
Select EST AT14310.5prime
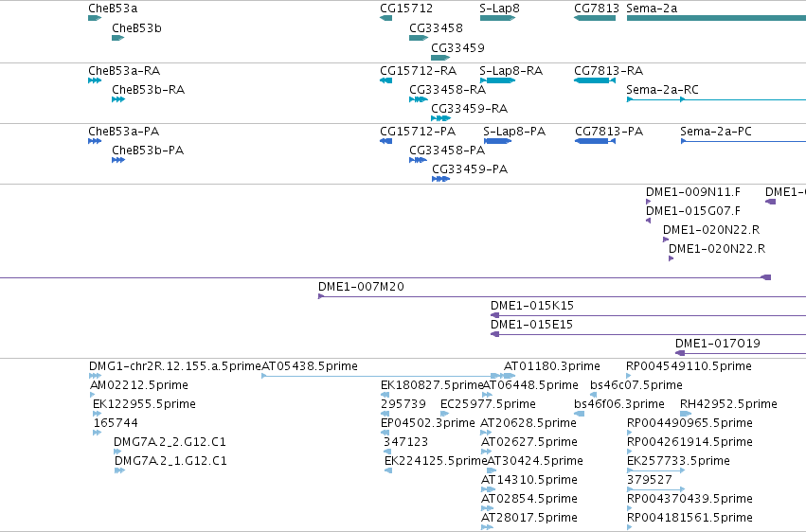[528, 481]
